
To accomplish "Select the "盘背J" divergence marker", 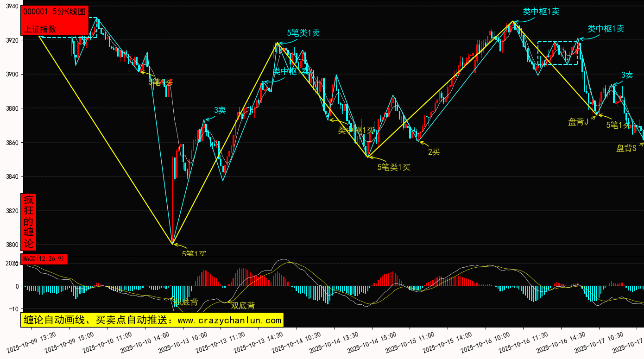I will point(578,122).
